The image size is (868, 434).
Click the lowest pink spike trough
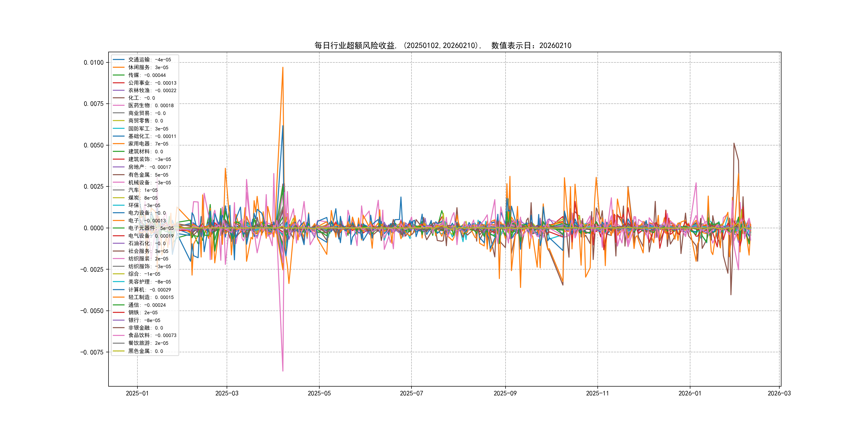[x=283, y=371]
